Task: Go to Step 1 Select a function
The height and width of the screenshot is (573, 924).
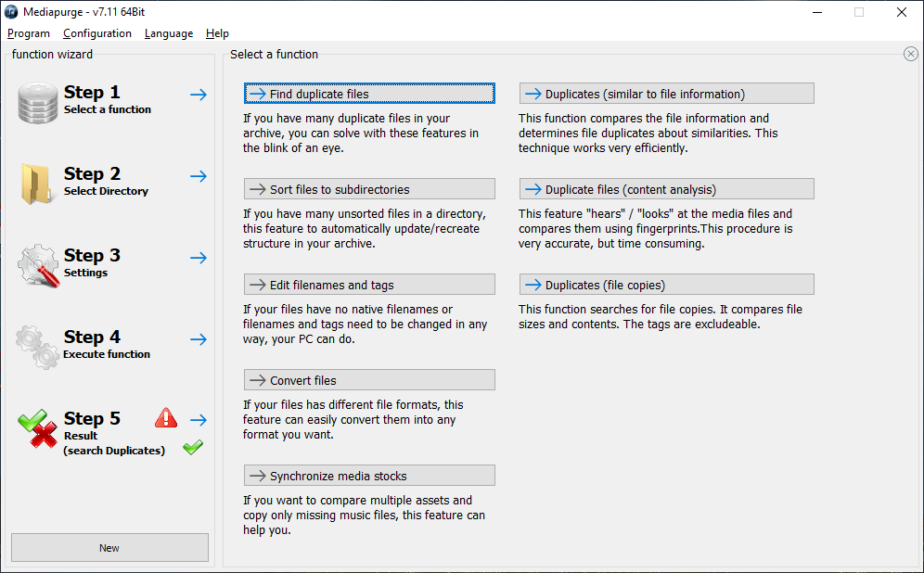Action: 108,99
